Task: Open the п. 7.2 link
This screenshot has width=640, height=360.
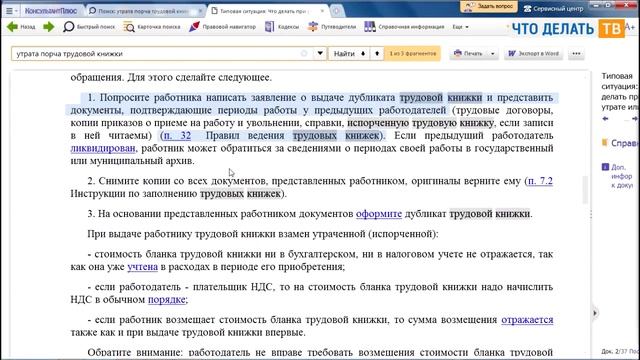Action: tap(540, 181)
